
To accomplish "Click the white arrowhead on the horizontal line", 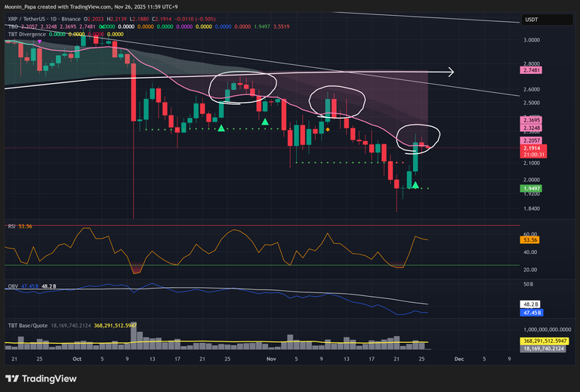I will tap(450, 73).
